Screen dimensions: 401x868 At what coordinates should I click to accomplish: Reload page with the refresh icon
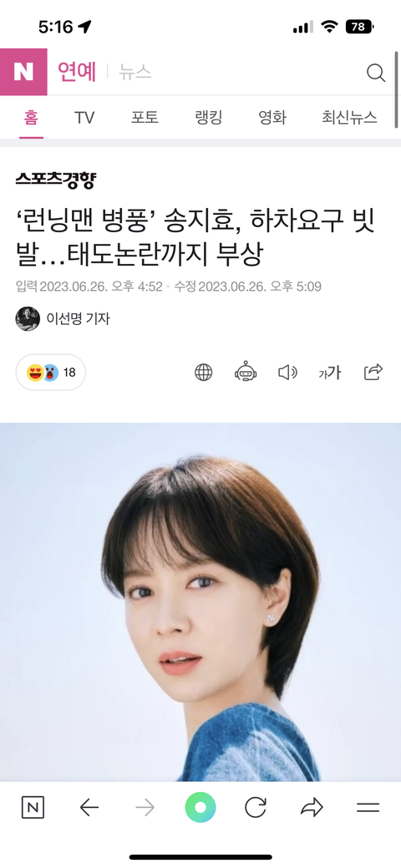(x=256, y=808)
